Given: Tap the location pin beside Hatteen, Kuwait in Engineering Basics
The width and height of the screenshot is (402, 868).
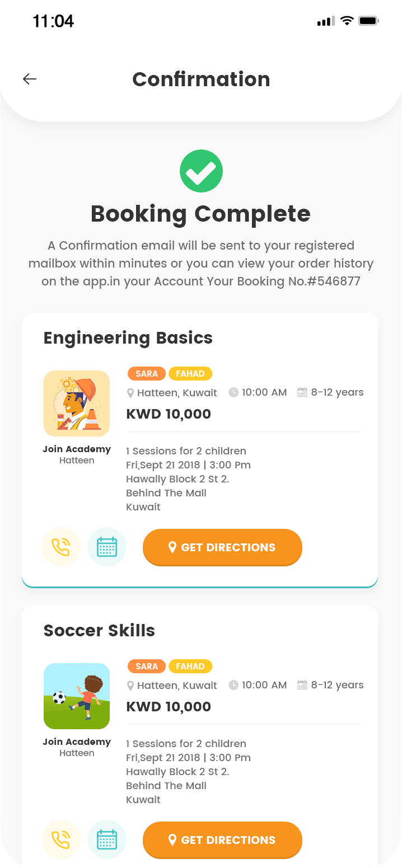Looking at the screenshot, I should click(130, 393).
